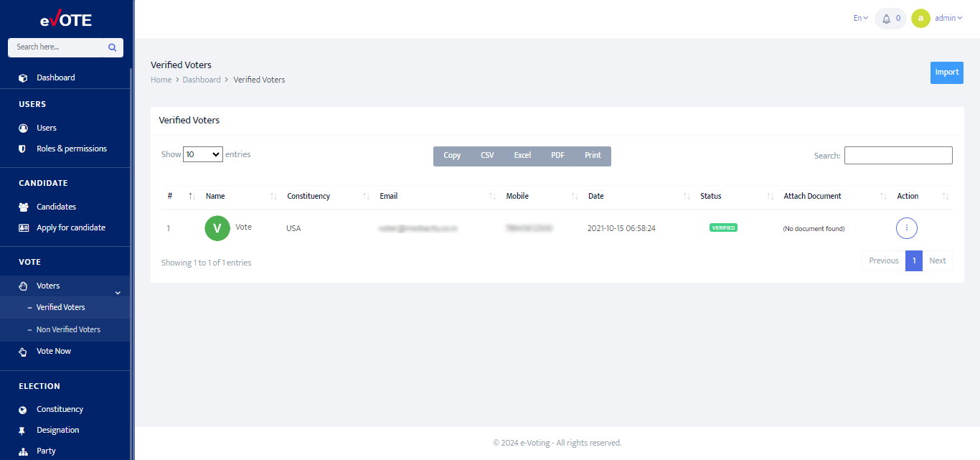Click the table Search input field
Viewport: 980px width, 460px height.
pyautogui.click(x=897, y=155)
